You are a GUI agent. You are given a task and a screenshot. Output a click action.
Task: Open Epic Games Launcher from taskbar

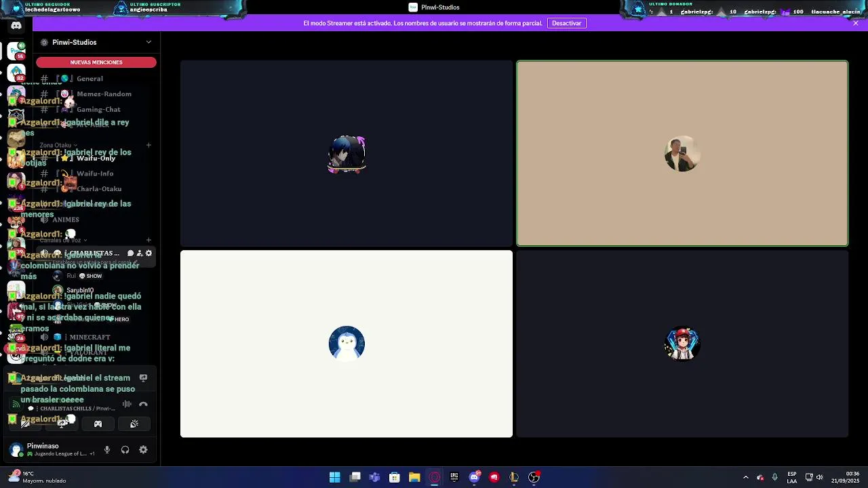click(454, 477)
